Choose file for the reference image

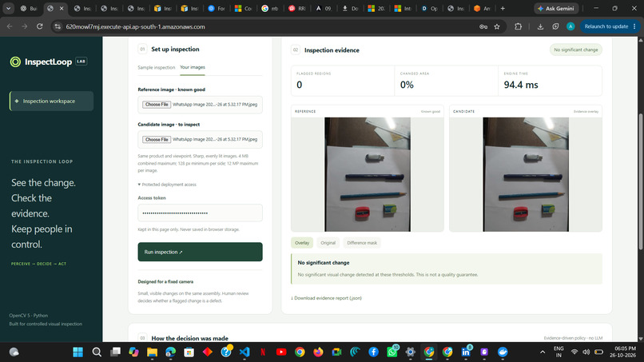coord(157,105)
